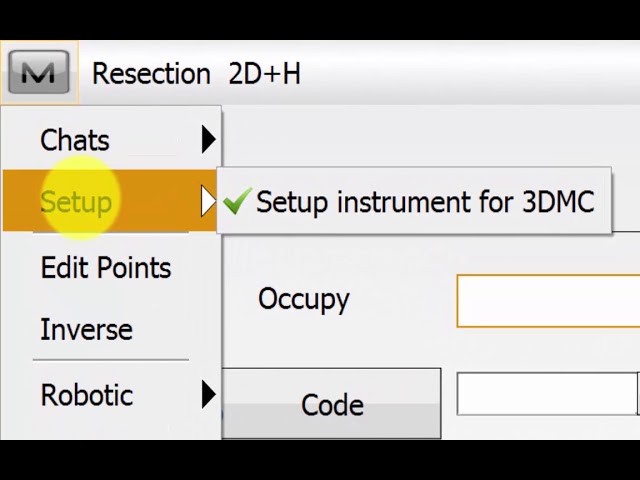Open Edit Points from the menu
640x480 pixels.
[105, 268]
